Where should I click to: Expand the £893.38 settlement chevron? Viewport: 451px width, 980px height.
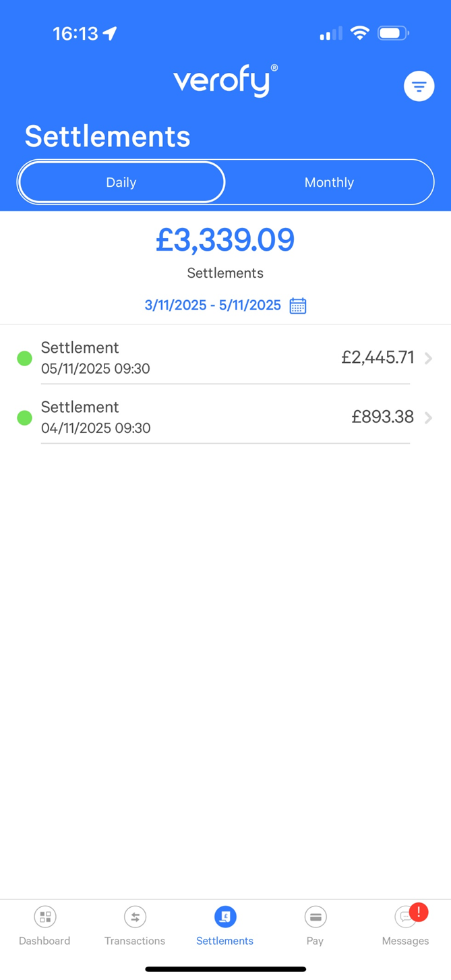tap(429, 417)
